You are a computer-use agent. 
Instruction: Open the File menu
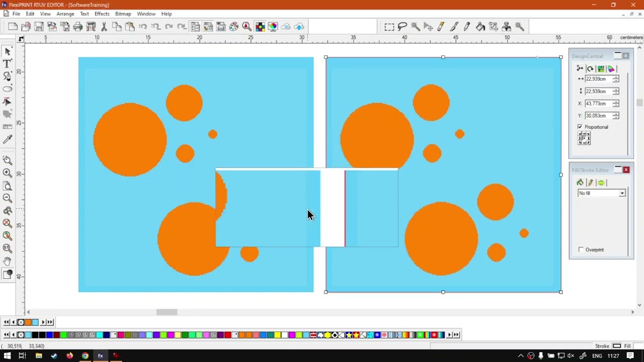click(x=16, y=14)
